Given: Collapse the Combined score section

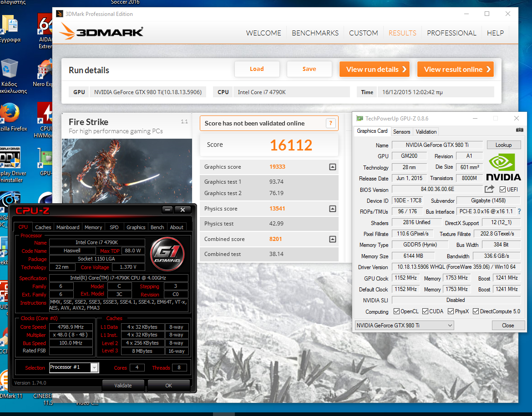Looking at the screenshot, I should point(333,239).
